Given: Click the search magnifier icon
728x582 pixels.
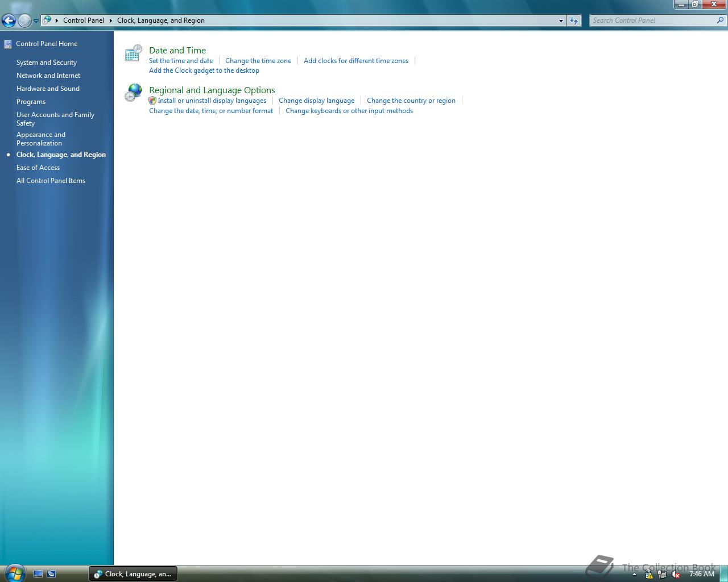Looking at the screenshot, I should 721,20.
